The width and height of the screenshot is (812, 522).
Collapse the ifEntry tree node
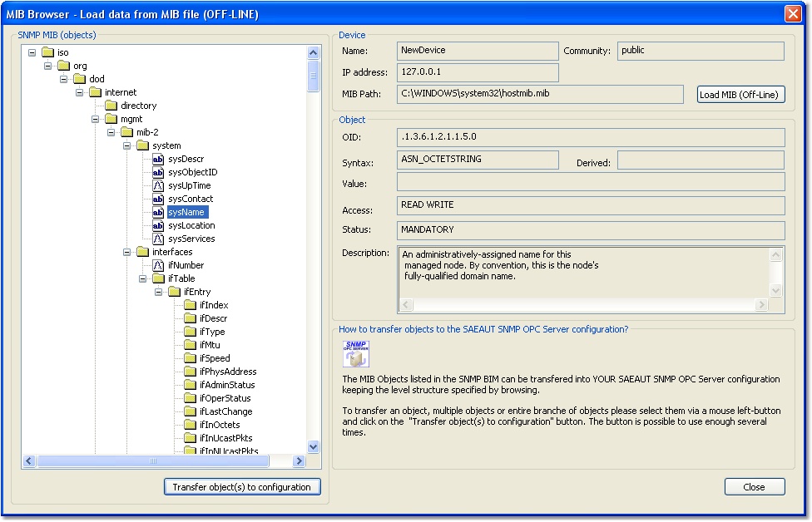[x=158, y=292]
